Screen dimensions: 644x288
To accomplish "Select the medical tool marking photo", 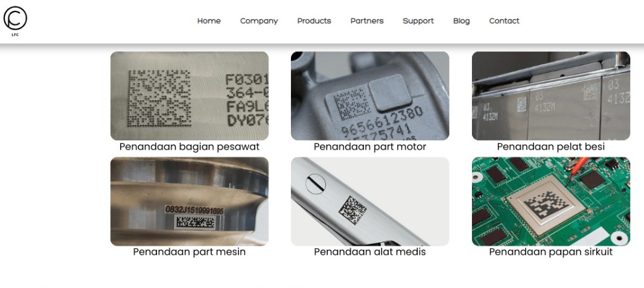I will (x=369, y=201).
